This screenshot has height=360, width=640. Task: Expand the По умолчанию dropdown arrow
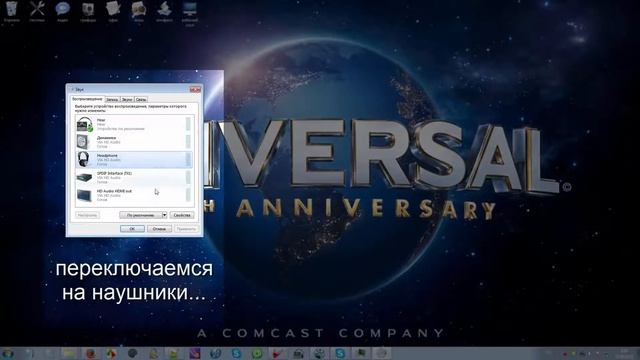click(x=164, y=215)
